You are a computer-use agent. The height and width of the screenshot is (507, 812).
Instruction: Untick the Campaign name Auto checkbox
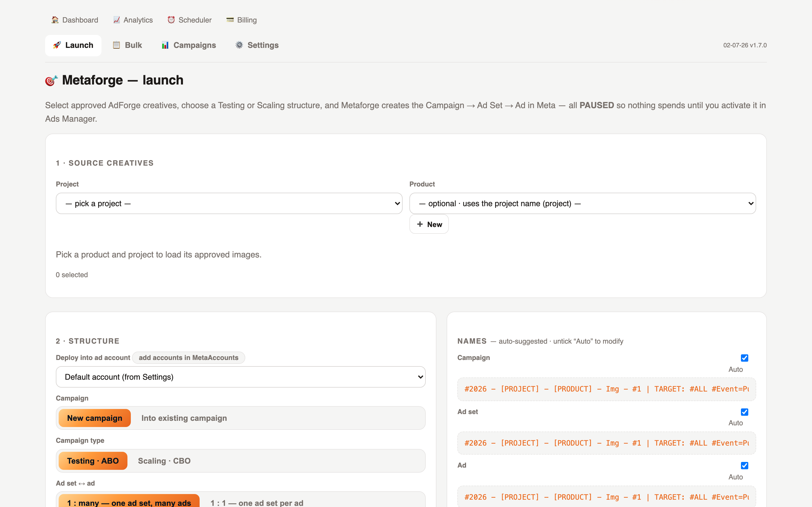point(744,358)
